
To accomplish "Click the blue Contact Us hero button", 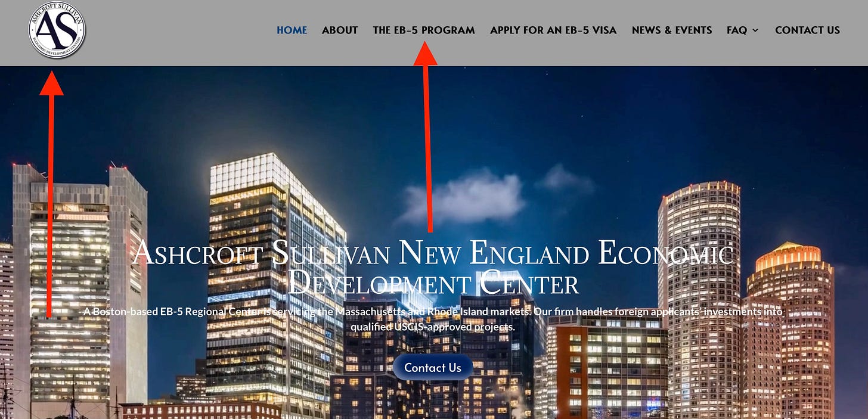I will [433, 368].
